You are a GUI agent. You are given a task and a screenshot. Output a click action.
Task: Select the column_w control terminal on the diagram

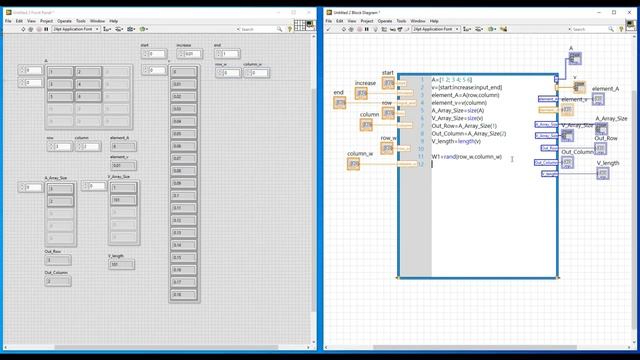pyautogui.click(x=353, y=164)
